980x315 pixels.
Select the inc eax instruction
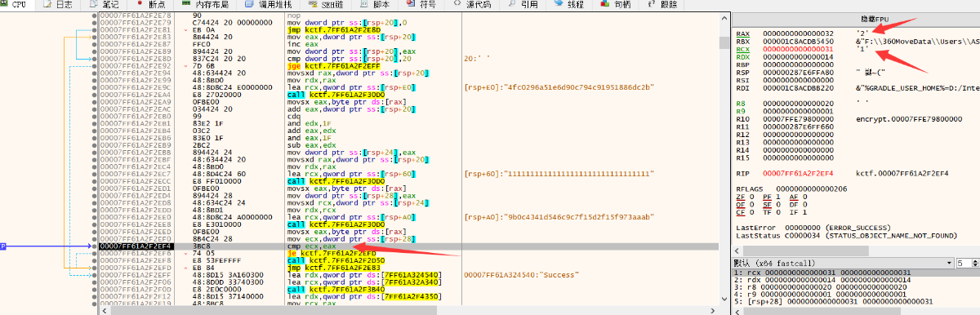(301, 44)
